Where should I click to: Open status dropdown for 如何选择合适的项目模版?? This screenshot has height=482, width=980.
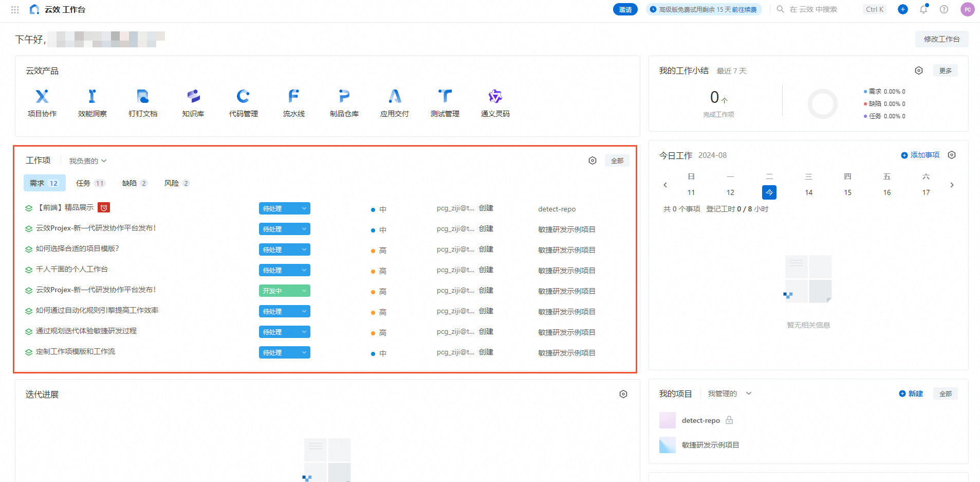point(285,249)
